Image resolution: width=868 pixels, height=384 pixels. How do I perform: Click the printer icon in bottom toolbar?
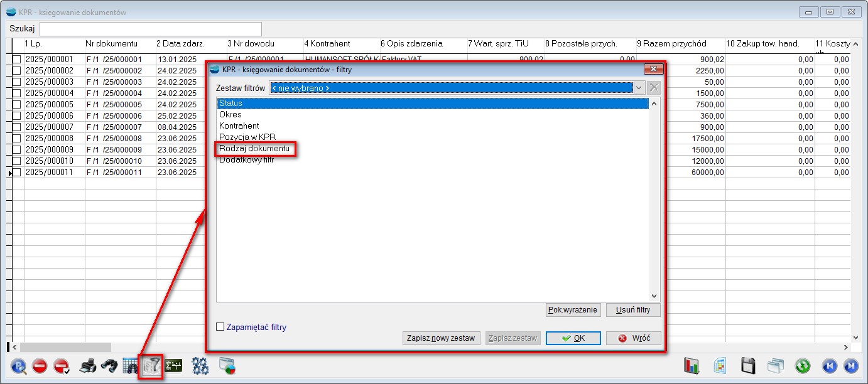pyautogui.click(x=87, y=366)
